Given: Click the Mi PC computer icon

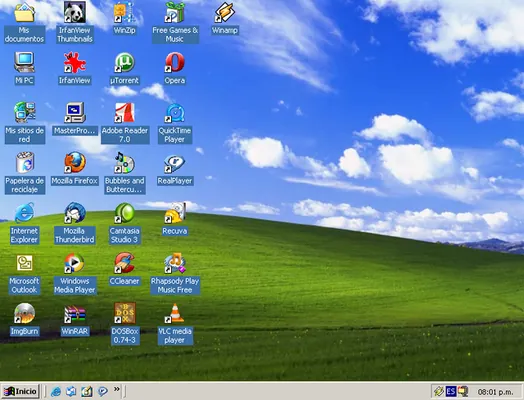Looking at the screenshot, I should (x=24, y=62).
